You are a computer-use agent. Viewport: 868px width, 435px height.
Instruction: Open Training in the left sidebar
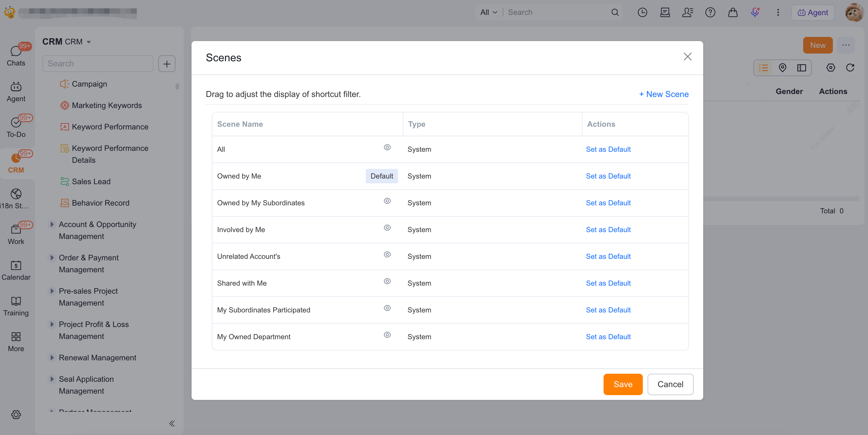tap(16, 306)
